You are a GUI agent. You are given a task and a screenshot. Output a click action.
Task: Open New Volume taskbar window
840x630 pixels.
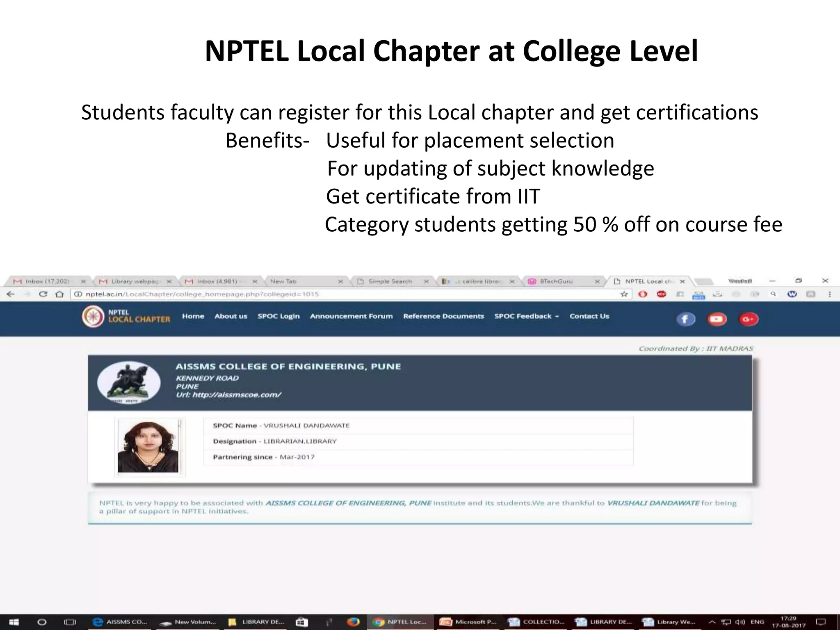pos(188,622)
